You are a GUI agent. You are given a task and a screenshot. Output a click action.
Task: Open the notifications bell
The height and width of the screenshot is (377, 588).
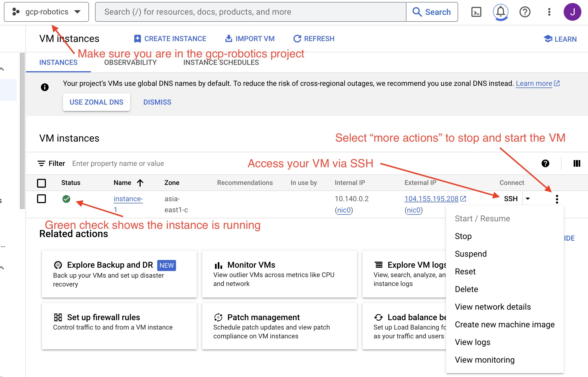click(500, 12)
